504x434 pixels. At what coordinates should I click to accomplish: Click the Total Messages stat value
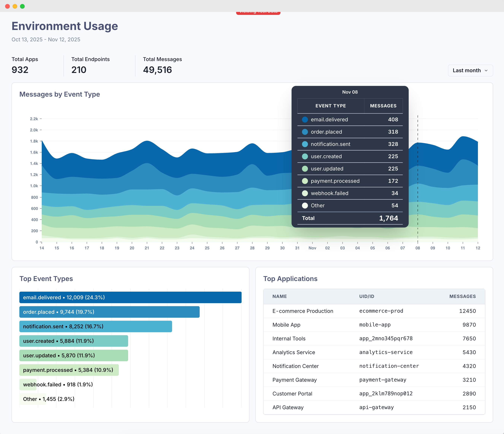point(157,70)
